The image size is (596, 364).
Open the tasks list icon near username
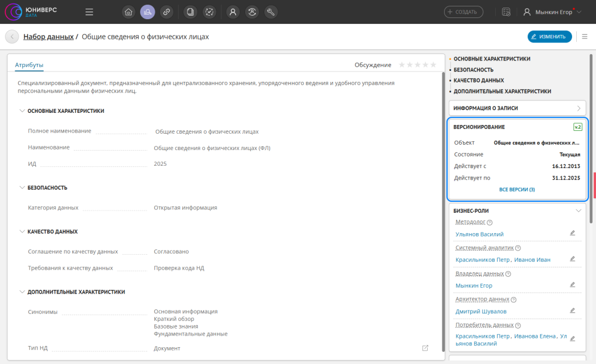506,12
